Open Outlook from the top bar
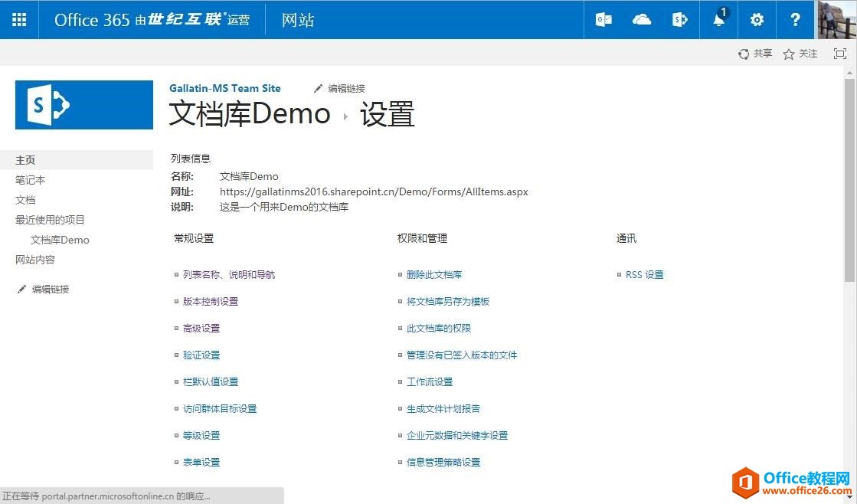The image size is (857, 504). tap(603, 20)
